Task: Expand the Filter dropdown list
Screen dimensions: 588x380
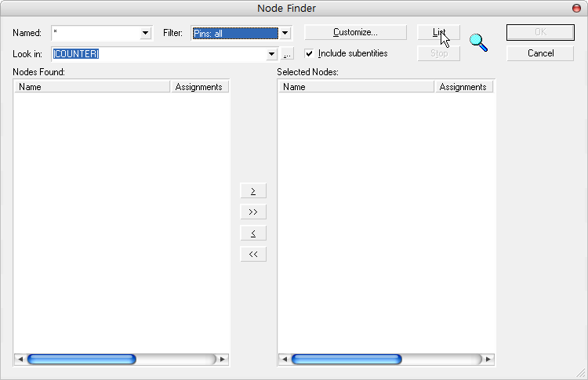Action: point(285,33)
